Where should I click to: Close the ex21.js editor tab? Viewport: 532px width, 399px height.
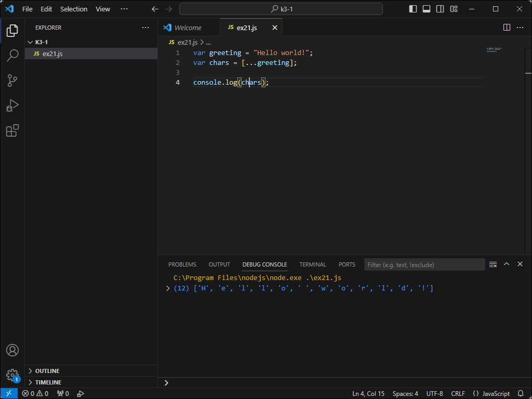pos(275,28)
